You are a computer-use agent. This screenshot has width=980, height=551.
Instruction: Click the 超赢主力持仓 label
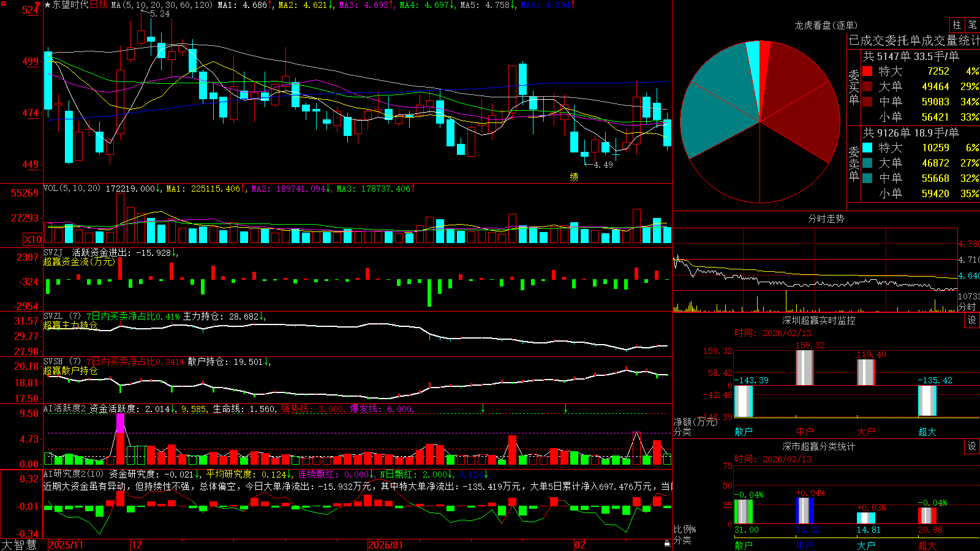tap(70, 325)
